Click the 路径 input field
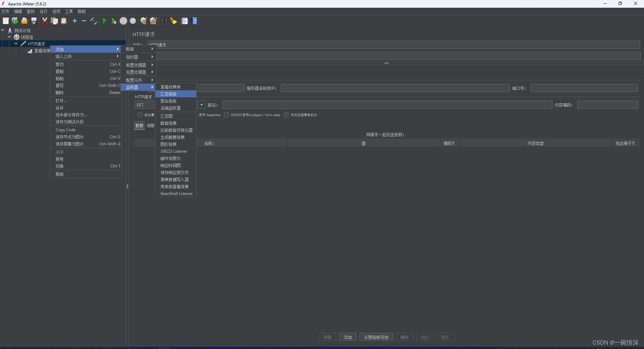Screen dimensions: 644x349 coord(387,105)
